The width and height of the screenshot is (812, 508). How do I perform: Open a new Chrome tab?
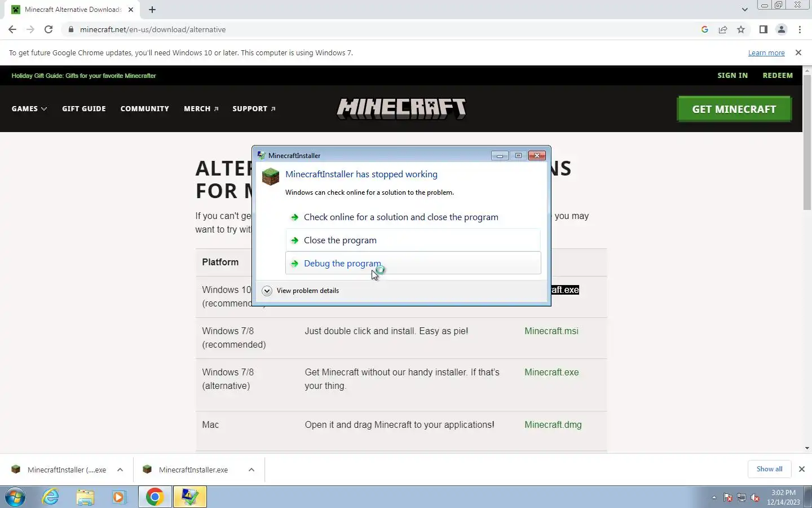[x=152, y=10]
